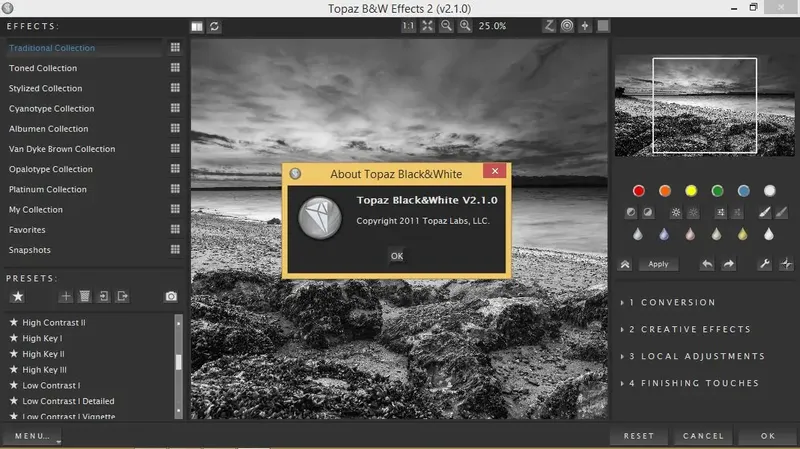Undo with the left curved arrow
800x449 pixels.
pos(707,264)
